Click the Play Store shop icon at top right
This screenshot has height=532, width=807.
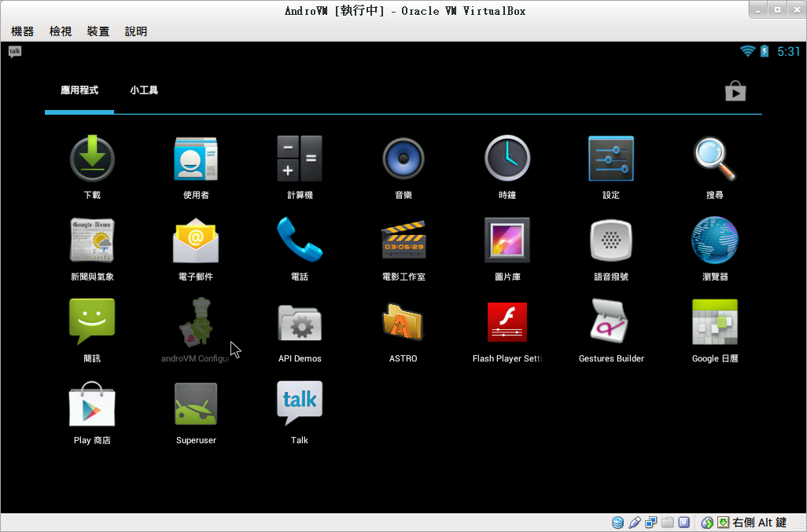point(735,91)
